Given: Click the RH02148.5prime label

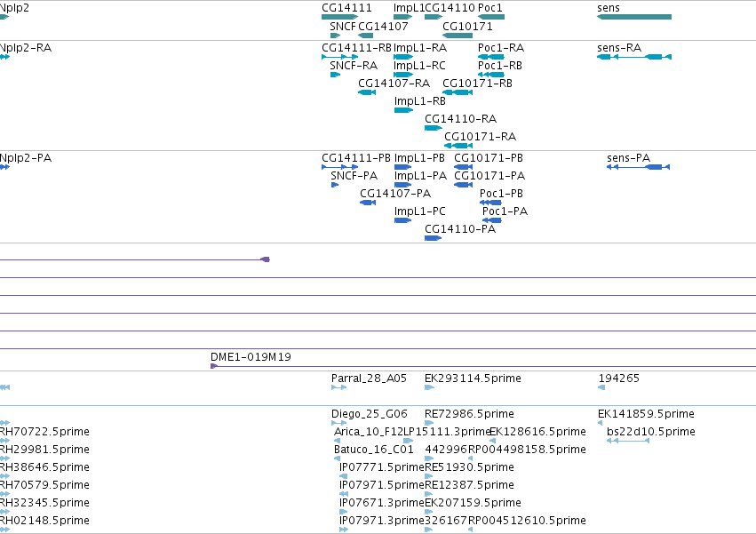Looking at the screenshot, I should pyautogui.click(x=44, y=521).
